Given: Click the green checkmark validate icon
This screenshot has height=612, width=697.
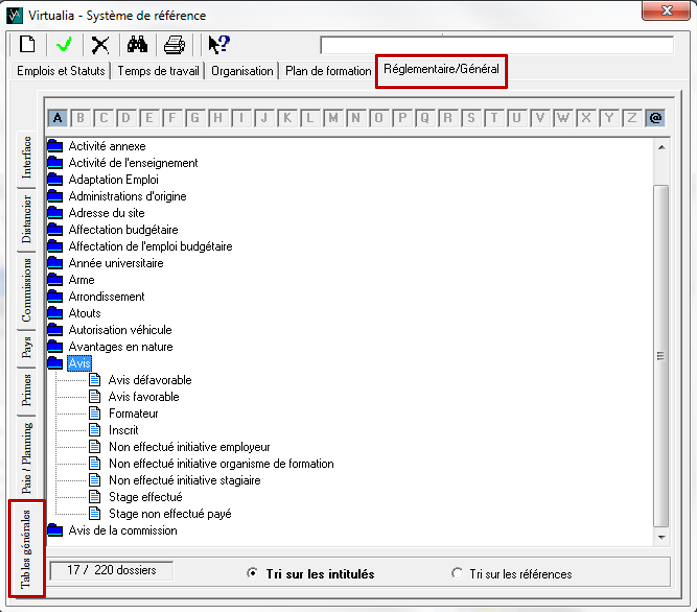Looking at the screenshot, I should tap(64, 45).
